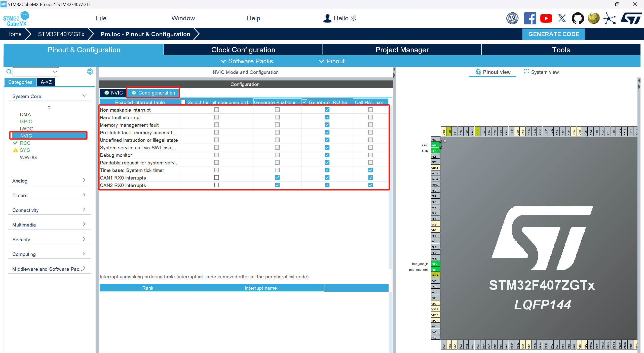Go to the Home breadcrumb
This screenshot has width=644, height=353.
coord(14,34)
